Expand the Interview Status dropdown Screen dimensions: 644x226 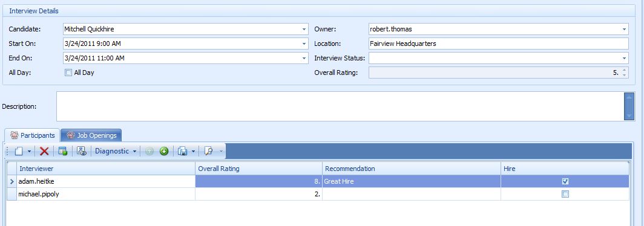coord(624,58)
